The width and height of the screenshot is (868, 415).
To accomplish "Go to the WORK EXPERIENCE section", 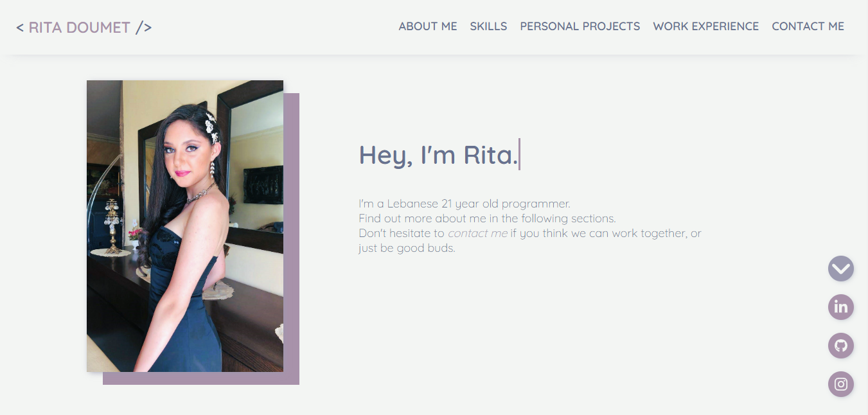I will 705,26.
